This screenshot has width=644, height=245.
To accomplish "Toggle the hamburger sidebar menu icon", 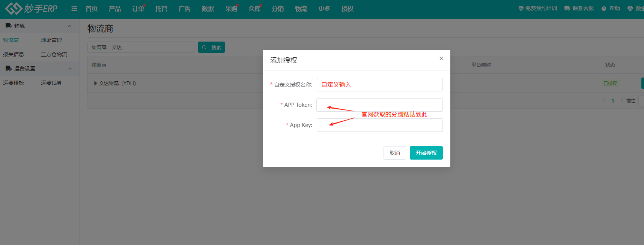I will point(74,9).
